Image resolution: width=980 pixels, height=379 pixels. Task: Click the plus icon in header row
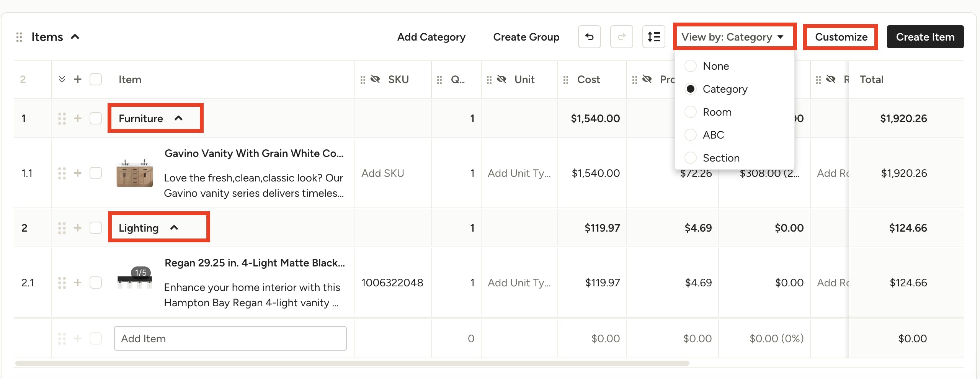(78, 79)
